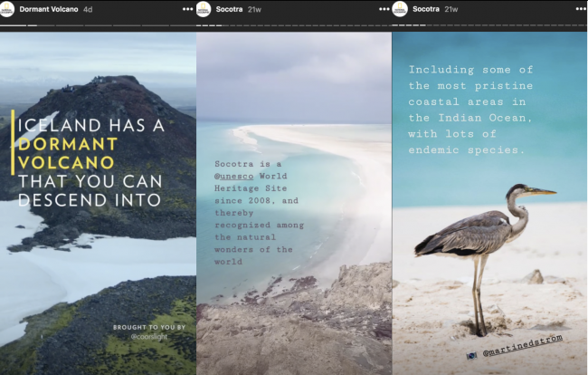Click the avatar on the heron Socotra story
Image resolution: width=588 pixels, height=375 pixels.
[x=400, y=9]
